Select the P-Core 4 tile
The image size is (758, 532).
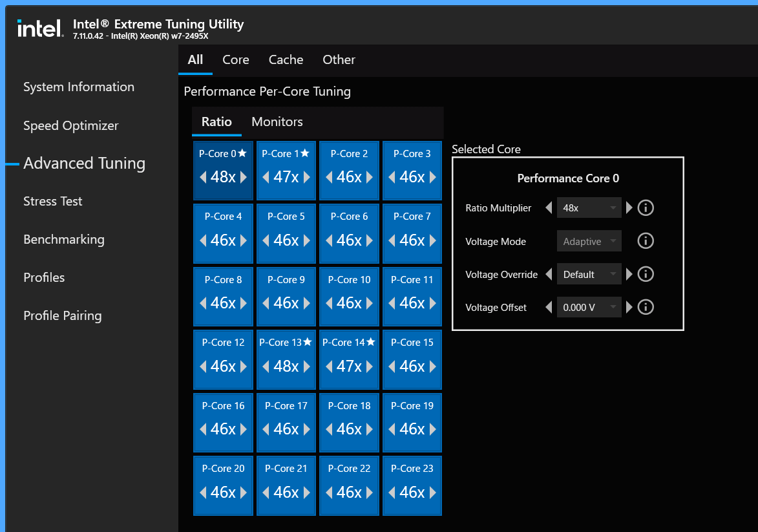click(x=223, y=233)
